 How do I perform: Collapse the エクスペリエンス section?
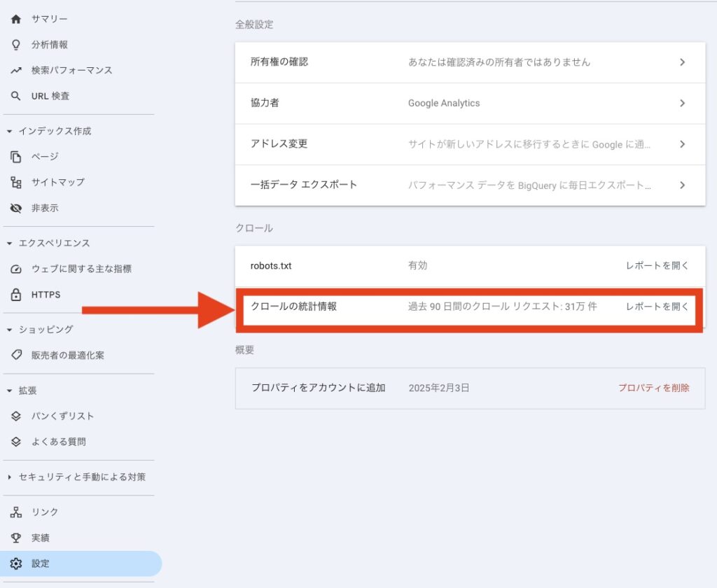tap(9, 244)
